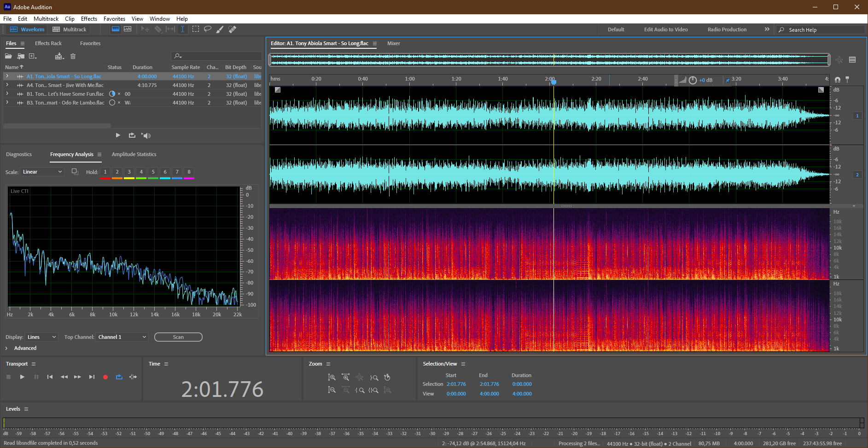This screenshot has width=868, height=448.
Task: Click the Record button in Transport
Action: [105, 377]
